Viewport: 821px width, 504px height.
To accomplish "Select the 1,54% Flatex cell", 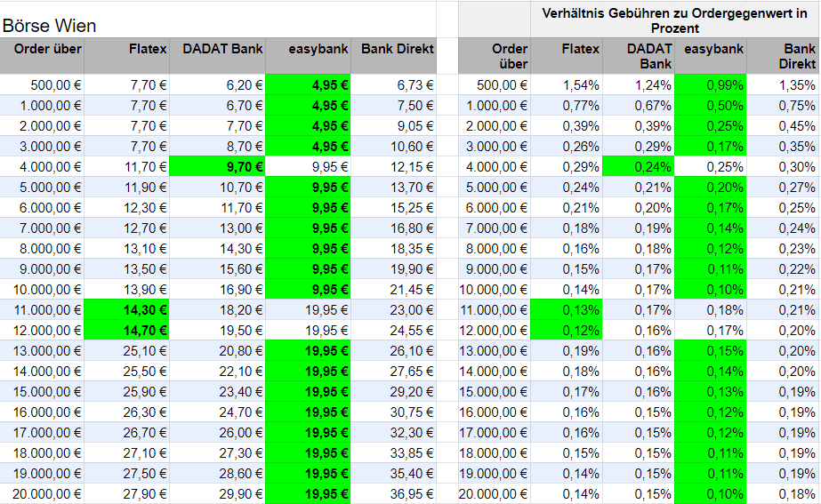I will [x=567, y=84].
